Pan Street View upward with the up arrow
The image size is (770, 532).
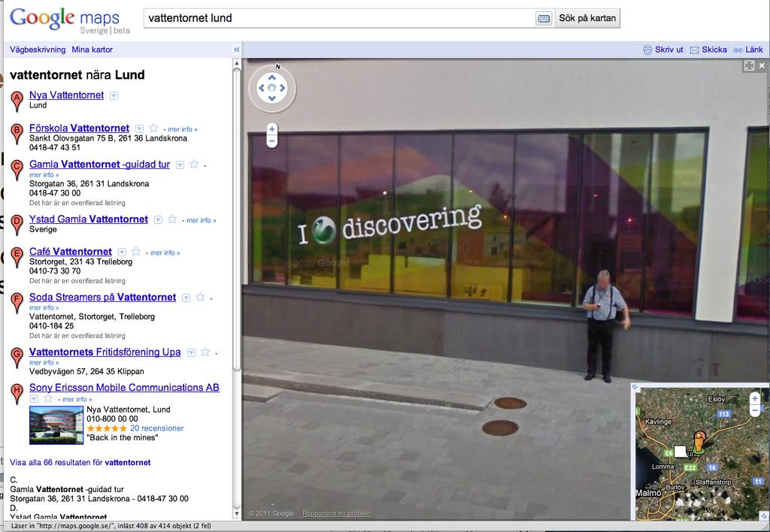[271, 77]
